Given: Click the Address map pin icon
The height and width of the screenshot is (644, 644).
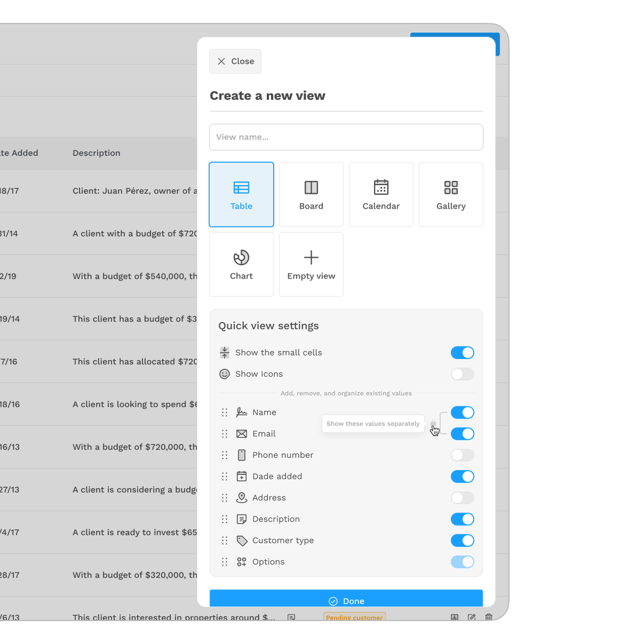Looking at the screenshot, I should pos(242,498).
